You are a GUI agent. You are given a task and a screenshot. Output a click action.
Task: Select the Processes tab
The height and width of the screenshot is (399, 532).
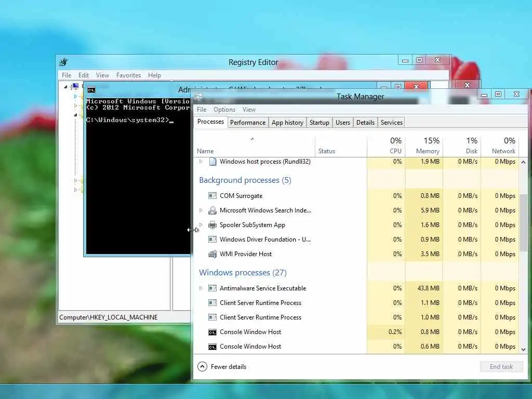click(210, 122)
